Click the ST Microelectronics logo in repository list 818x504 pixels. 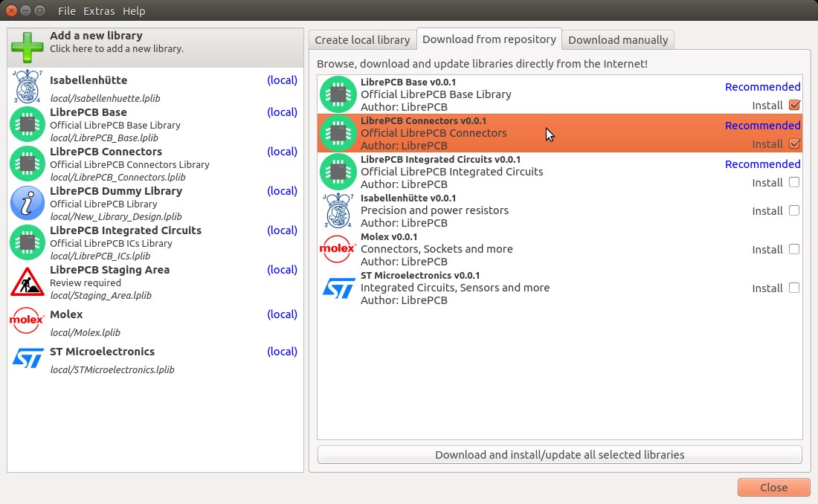[338, 288]
